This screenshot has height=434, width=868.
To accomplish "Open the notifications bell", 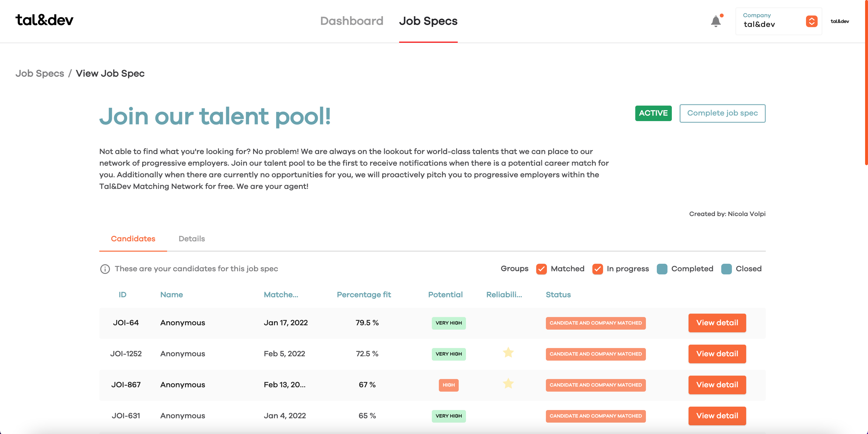I will coord(716,21).
